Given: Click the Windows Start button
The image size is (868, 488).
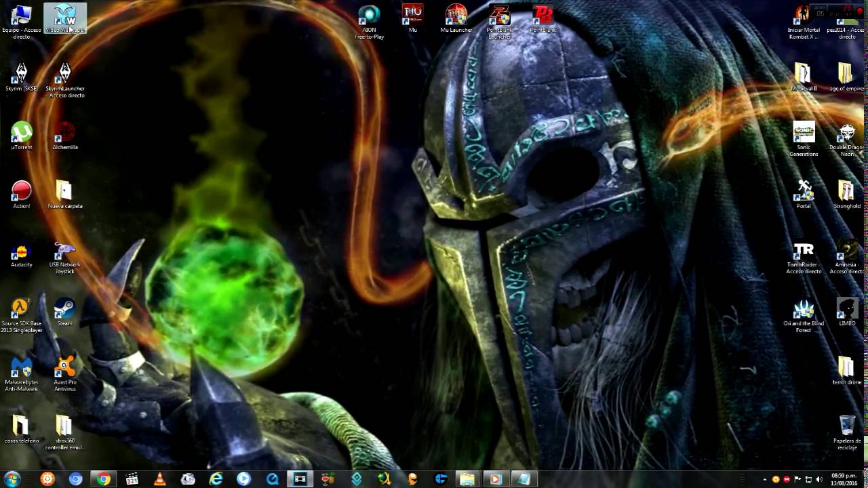Looking at the screenshot, I should click(x=12, y=479).
